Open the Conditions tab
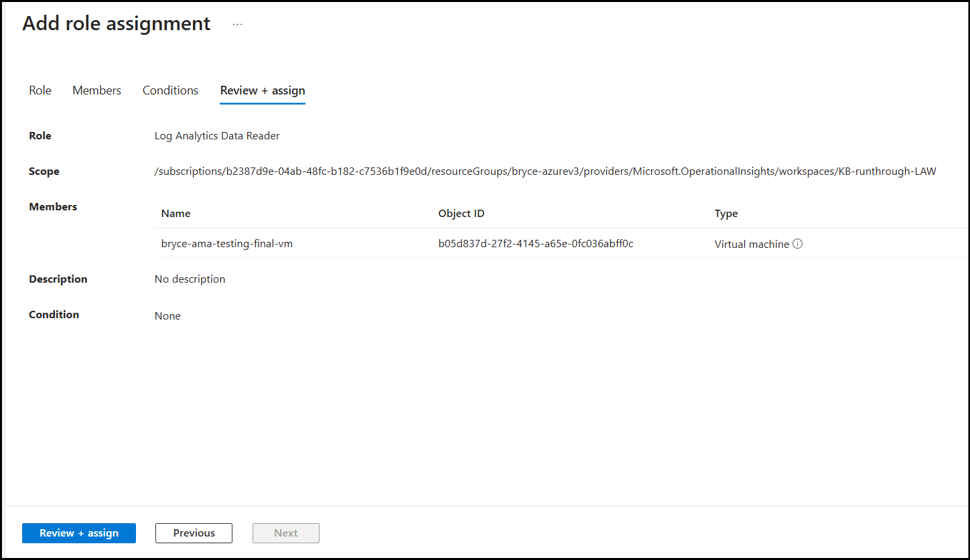 click(170, 90)
